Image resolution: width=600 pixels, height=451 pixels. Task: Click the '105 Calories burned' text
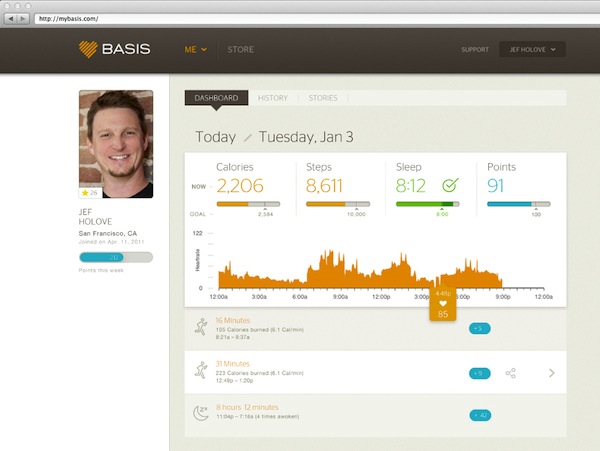[x=259, y=330]
